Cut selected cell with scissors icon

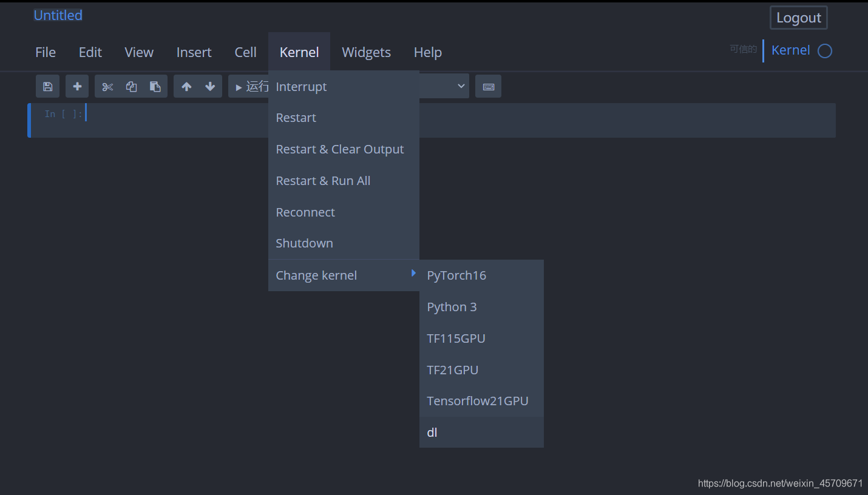[x=107, y=86]
